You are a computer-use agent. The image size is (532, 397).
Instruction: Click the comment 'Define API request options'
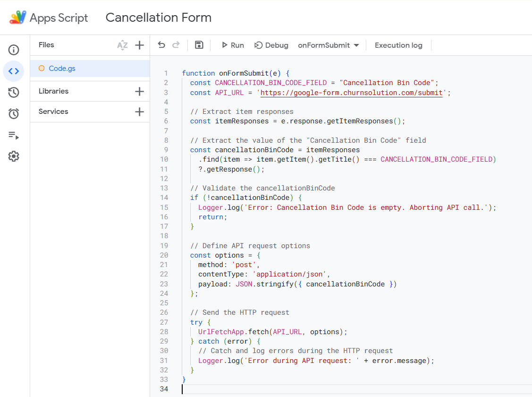click(250, 246)
